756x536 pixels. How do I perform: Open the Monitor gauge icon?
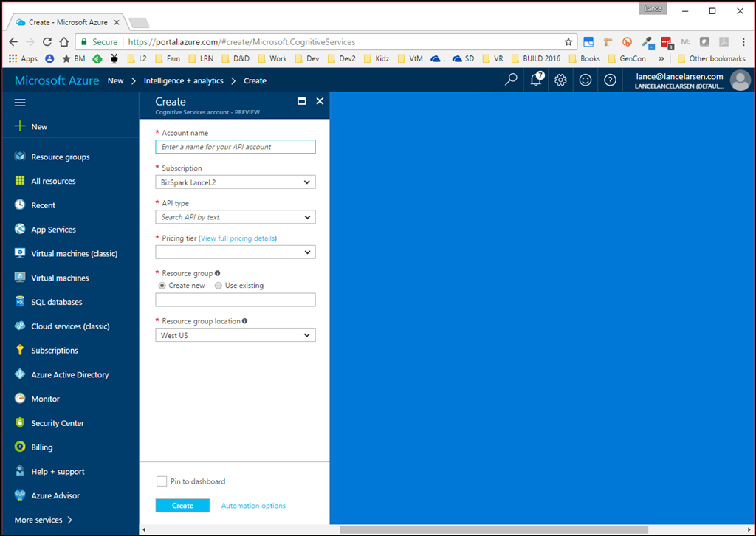point(20,398)
